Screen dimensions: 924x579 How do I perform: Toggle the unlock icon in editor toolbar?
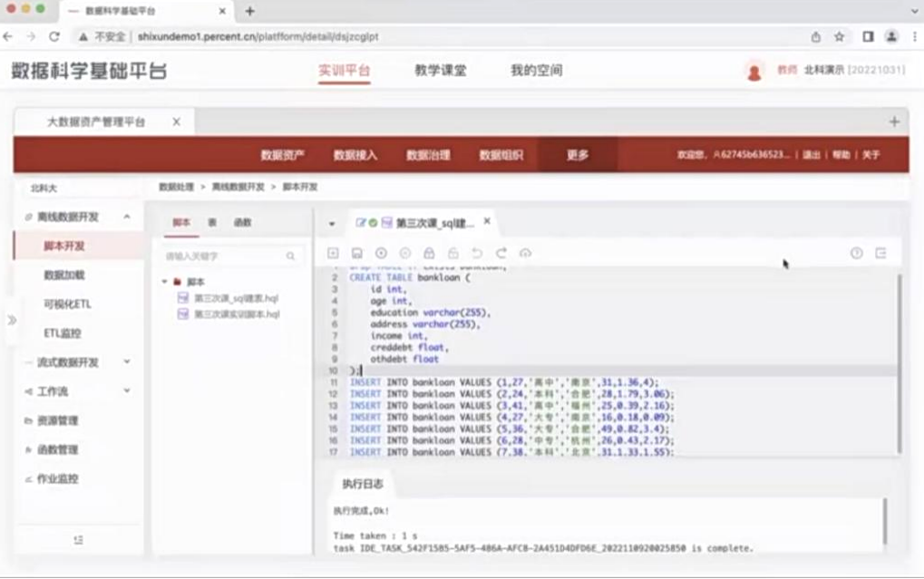point(452,254)
